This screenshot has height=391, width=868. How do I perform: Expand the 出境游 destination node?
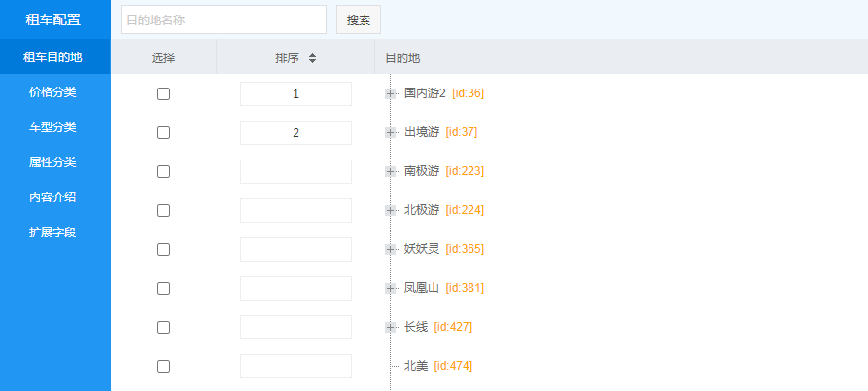tap(391, 132)
